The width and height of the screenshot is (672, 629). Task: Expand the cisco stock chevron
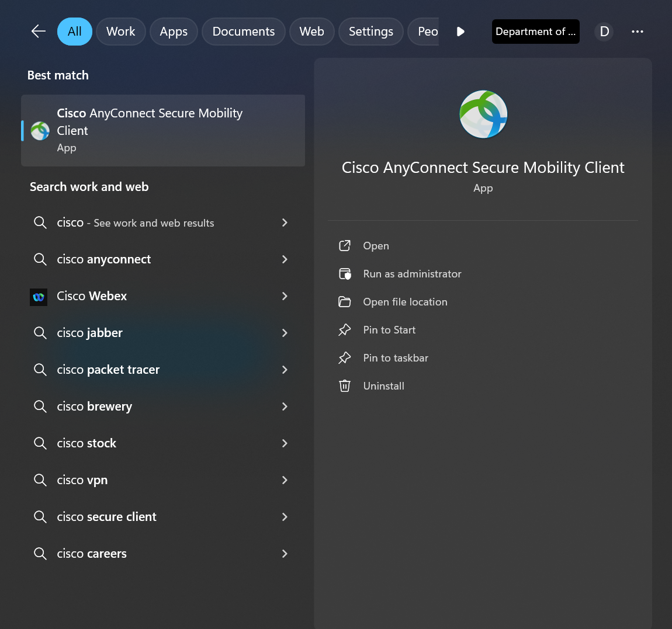[x=285, y=443]
